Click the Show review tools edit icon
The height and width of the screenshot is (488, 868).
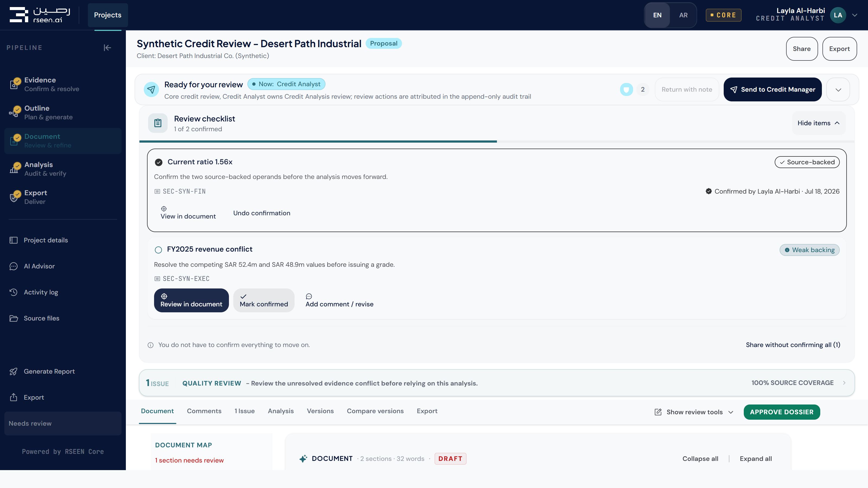click(658, 412)
